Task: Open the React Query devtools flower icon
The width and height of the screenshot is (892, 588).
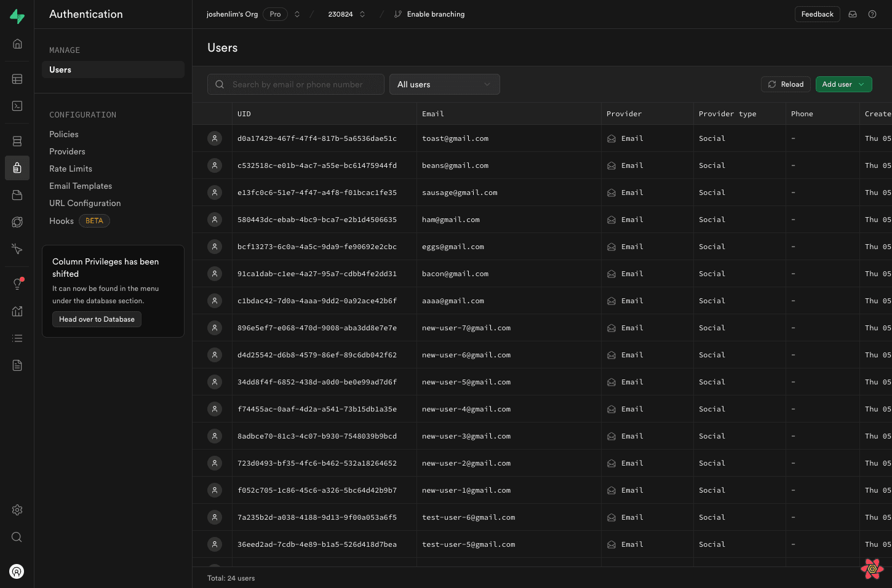Action: 872,569
